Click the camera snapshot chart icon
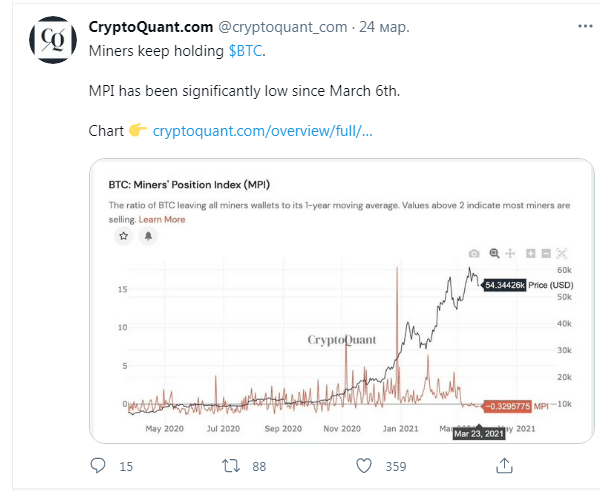This screenshot has height=491, width=600. click(x=474, y=253)
